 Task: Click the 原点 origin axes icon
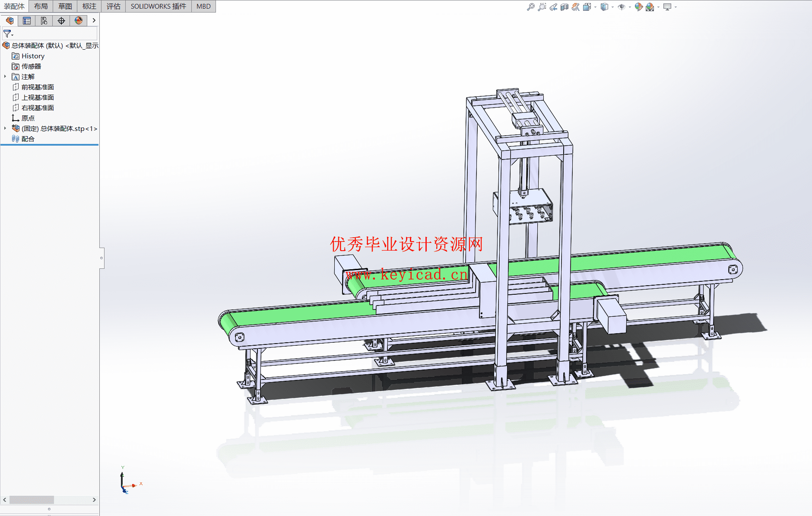click(16, 118)
